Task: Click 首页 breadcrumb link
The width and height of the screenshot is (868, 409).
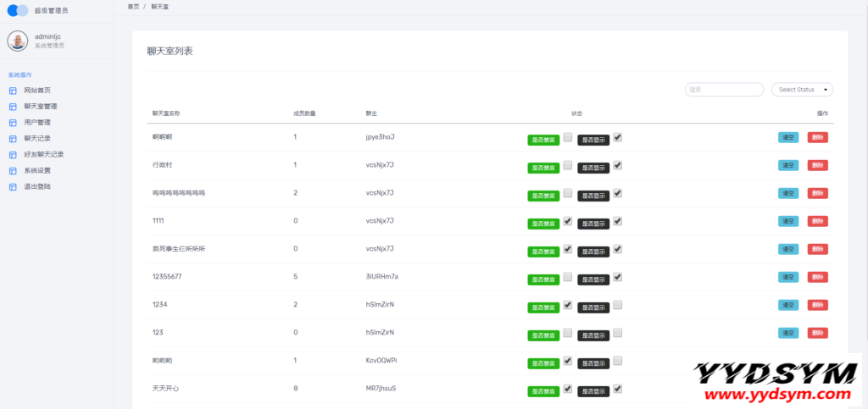Action: (x=133, y=6)
